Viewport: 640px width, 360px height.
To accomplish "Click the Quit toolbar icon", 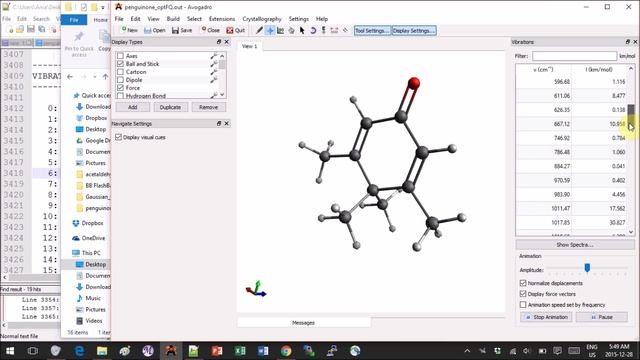I will (236, 30).
